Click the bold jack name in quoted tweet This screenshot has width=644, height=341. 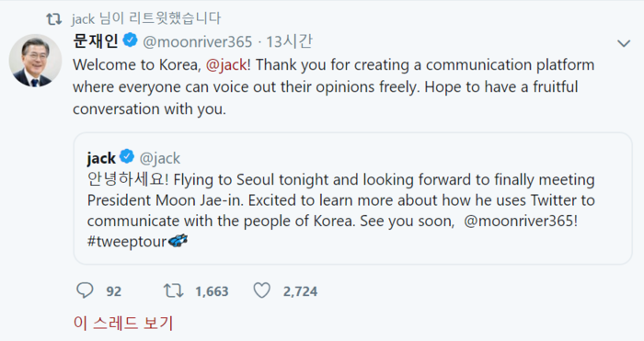[101, 158]
